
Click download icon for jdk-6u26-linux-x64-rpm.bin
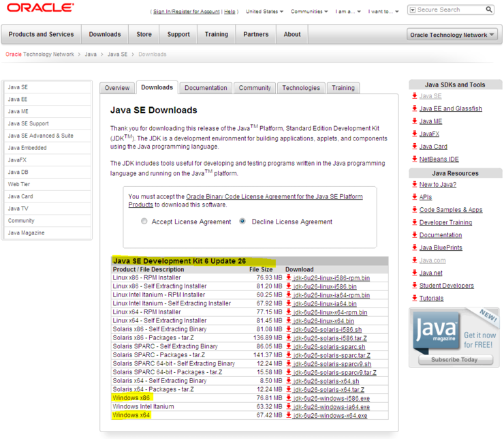coord(289,312)
